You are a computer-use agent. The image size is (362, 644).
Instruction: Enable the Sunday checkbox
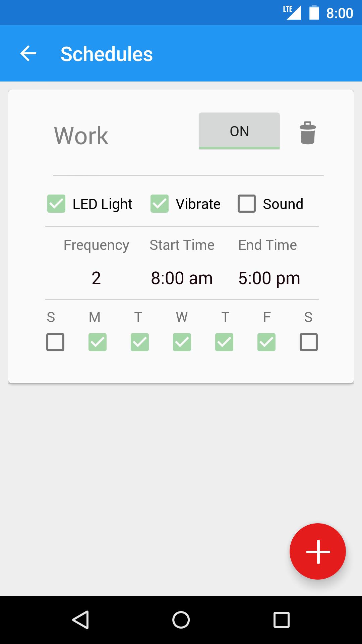[x=55, y=342]
